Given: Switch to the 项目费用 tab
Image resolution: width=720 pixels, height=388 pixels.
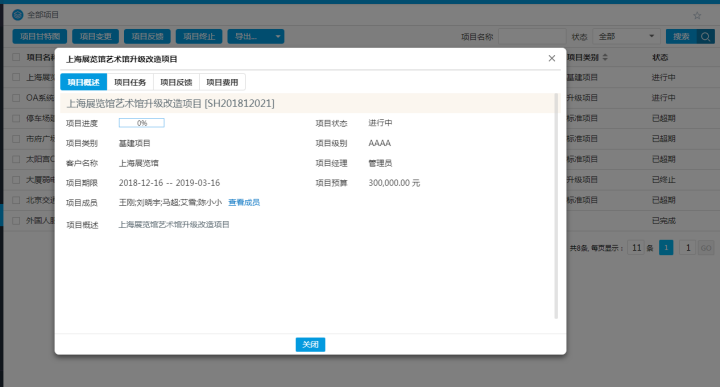Looking at the screenshot, I should [x=222, y=82].
